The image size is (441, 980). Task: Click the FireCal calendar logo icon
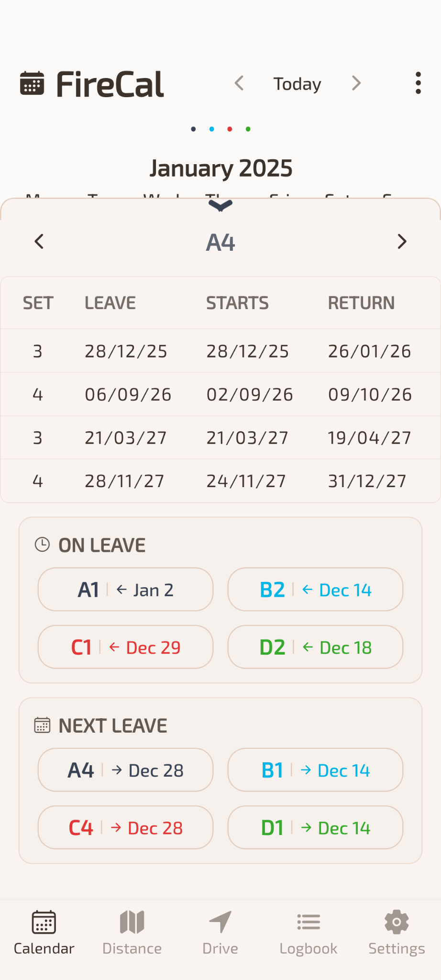pos(32,83)
